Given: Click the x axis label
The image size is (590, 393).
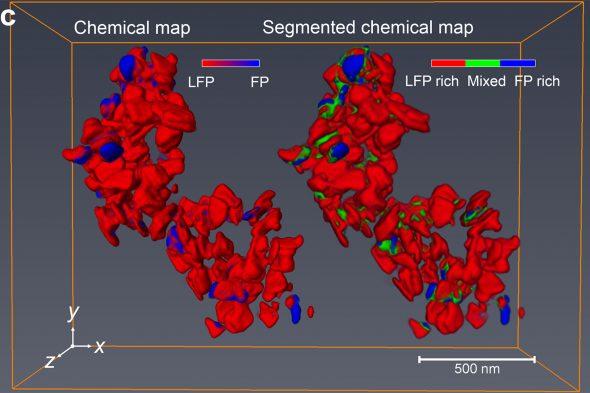Looking at the screenshot, I should 99,346.
